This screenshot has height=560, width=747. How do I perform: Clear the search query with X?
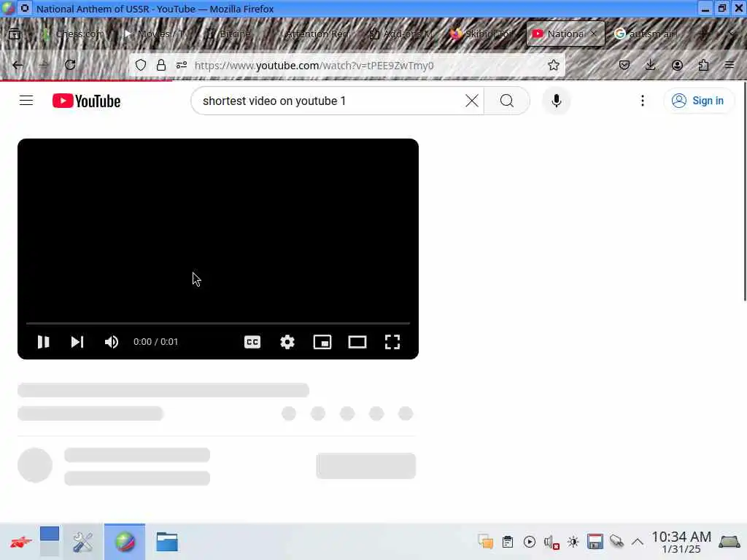[472, 101]
